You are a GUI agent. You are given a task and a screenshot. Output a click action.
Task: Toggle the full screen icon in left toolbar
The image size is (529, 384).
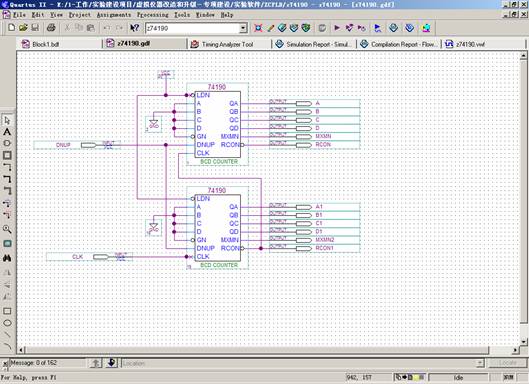(x=7, y=244)
